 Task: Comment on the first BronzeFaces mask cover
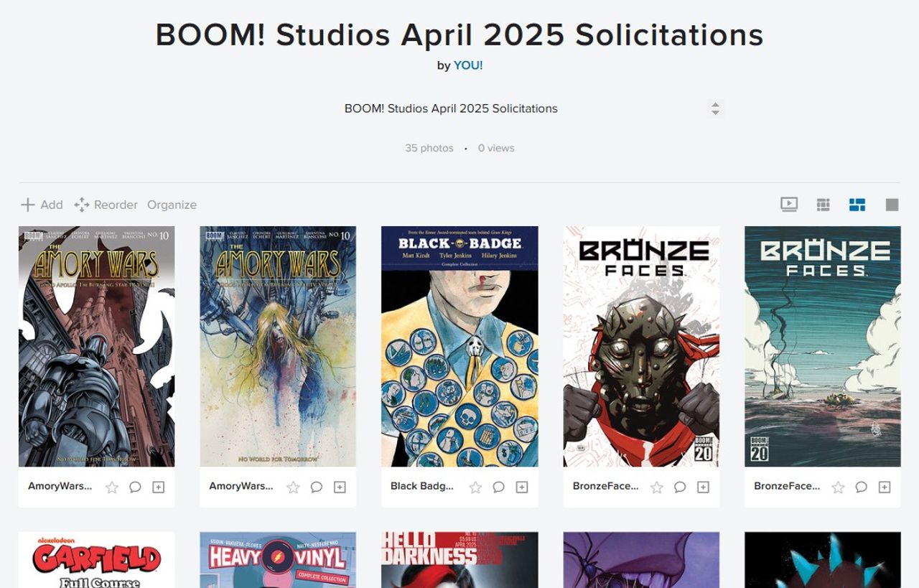[680, 487]
